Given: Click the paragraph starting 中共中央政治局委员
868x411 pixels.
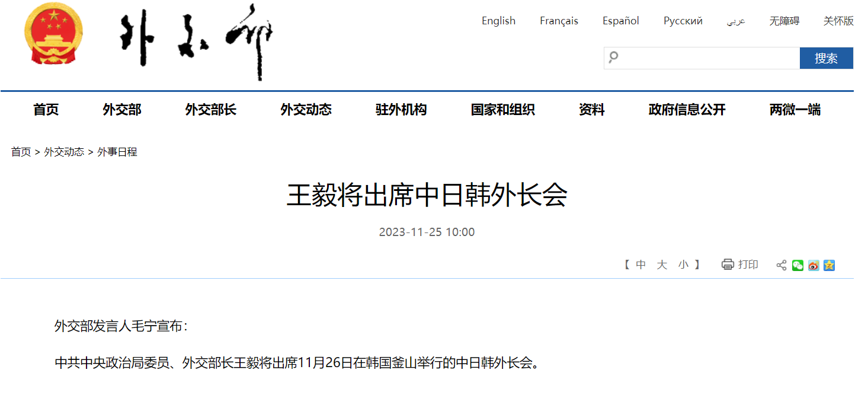Looking at the screenshot, I should coord(297,363).
